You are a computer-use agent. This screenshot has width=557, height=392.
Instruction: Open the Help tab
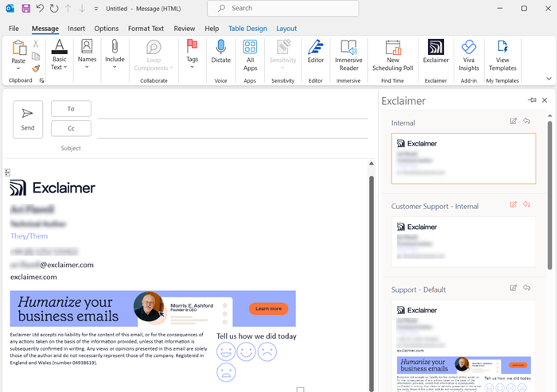click(x=212, y=29)
